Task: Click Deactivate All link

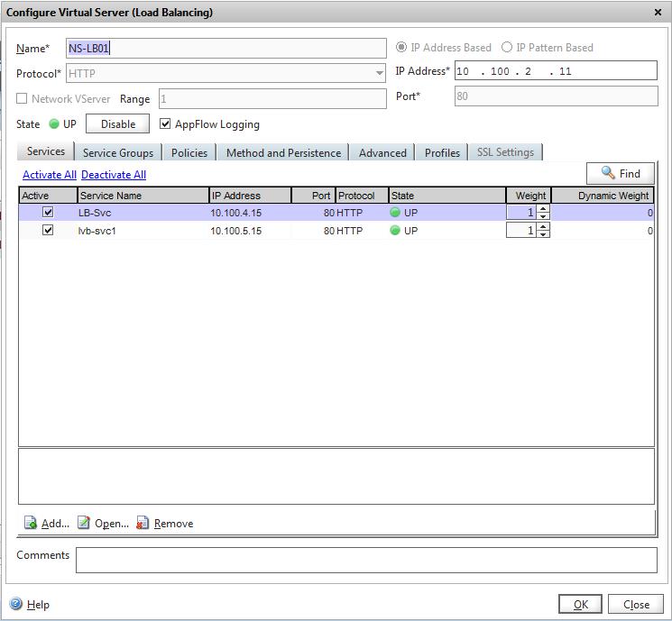Action: [x=114, y=175]
